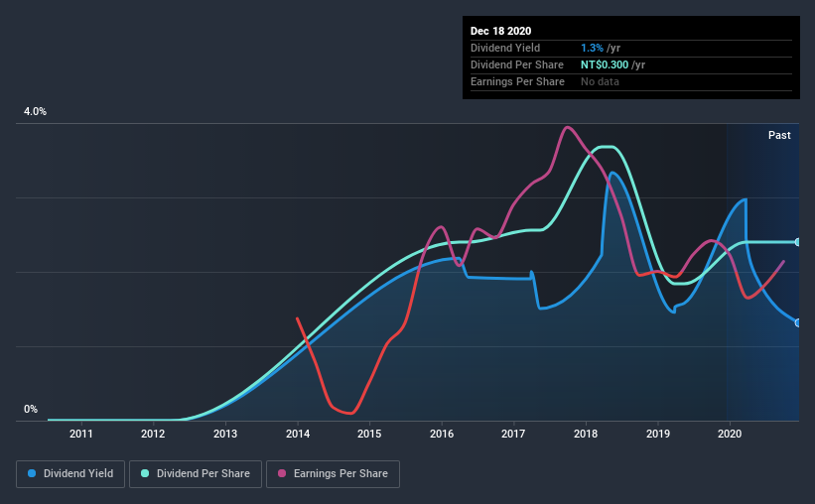Click the tooltip 'Dividend Per Share' row label
The width and height of the screenshot is (815, 504).
coord(516,64)
